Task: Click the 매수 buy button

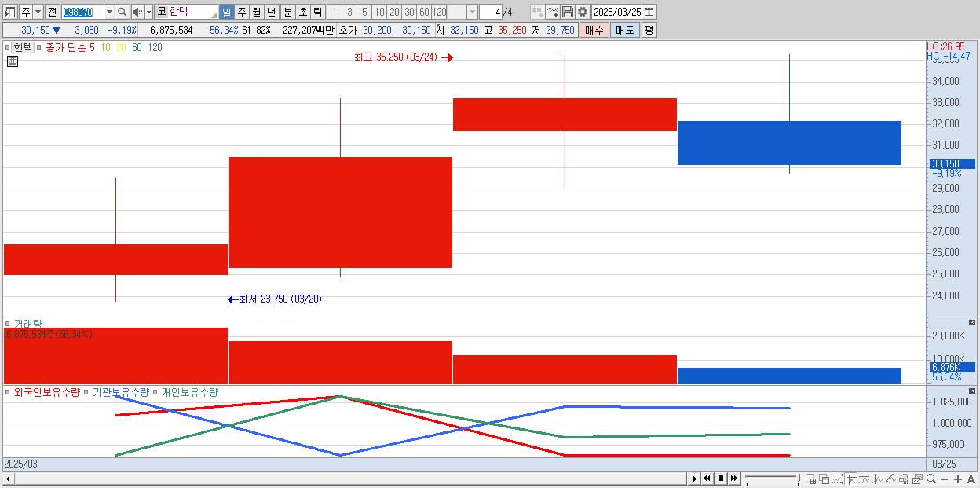Action: [x=594, y=30]
